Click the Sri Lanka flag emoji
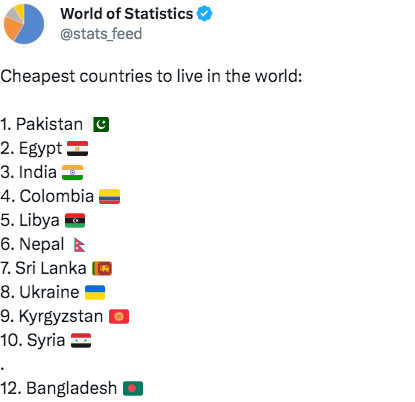The height and width of the screenshot is (402, 415). point(102,268)
